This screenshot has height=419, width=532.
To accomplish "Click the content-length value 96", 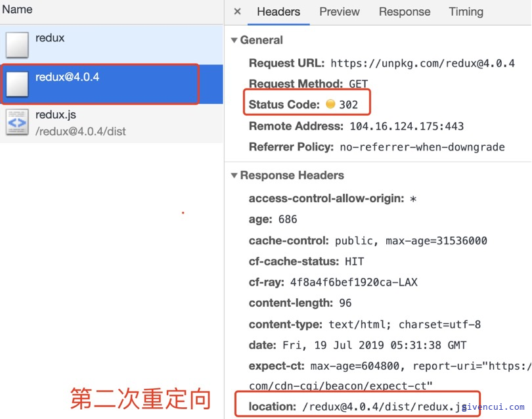I will [345, 303].
